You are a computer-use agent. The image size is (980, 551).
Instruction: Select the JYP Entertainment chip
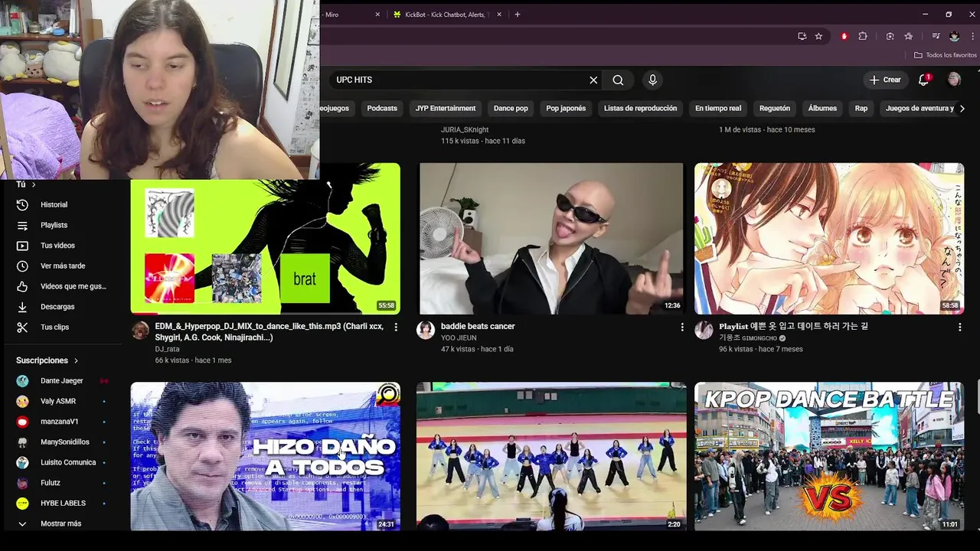pyautogui.click(x=446, y=109)
